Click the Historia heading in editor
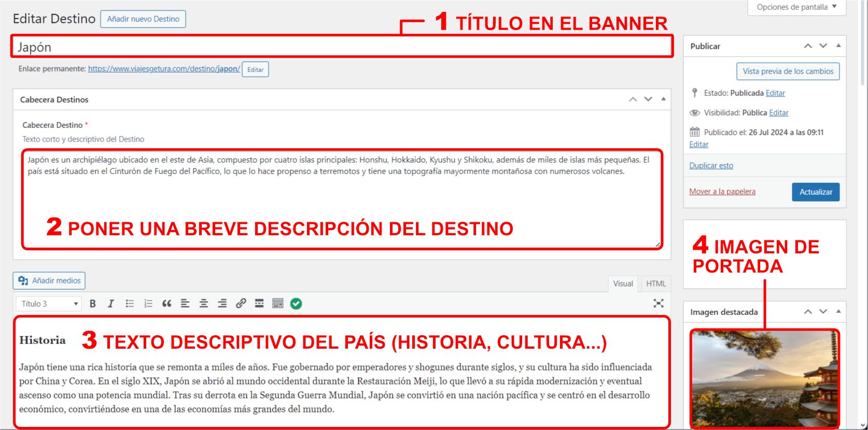Viewport: 868px width, 430px height. click(43, 340)
